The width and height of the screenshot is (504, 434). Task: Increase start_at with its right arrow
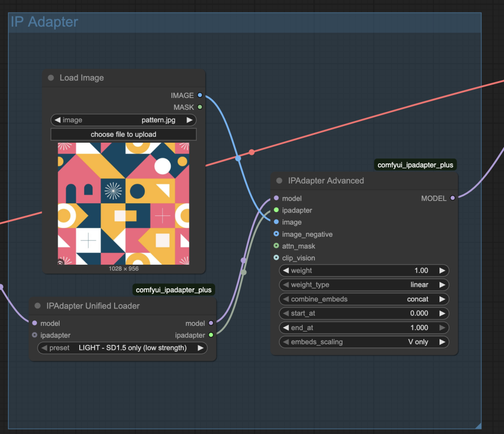(x=442, y=313)
